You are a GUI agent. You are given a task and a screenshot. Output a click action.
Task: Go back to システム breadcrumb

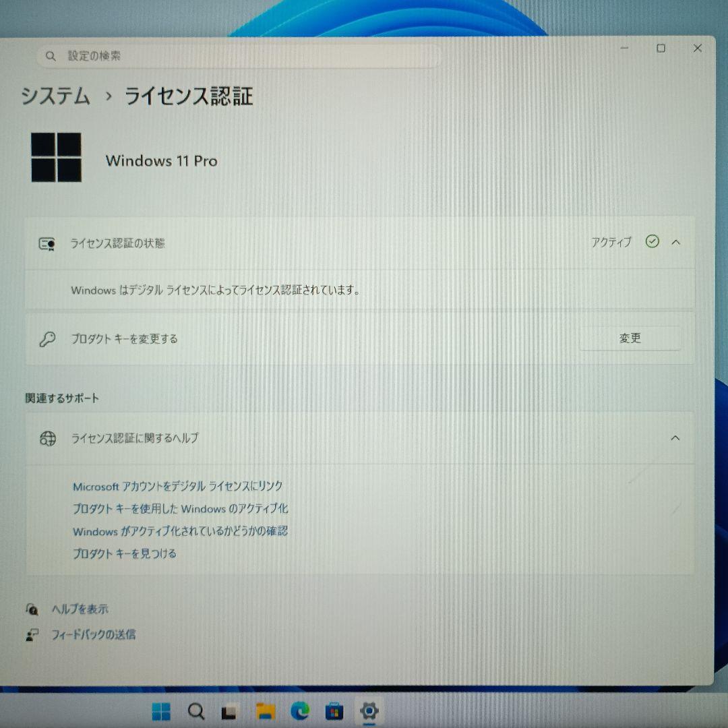point(55,96)
